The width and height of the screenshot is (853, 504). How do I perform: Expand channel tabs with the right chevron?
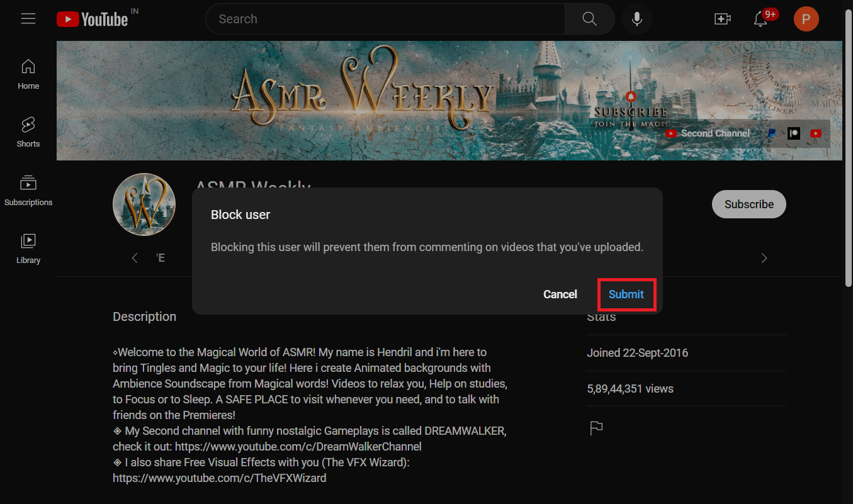click(764, 257)
